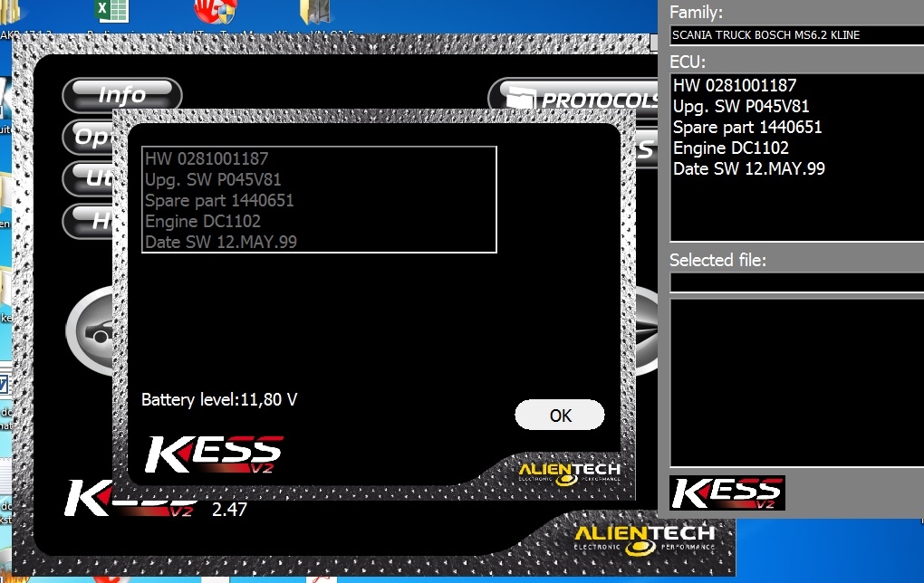Click 'HW 0281001187' in right ECU panel

click(x=735, y=85)
